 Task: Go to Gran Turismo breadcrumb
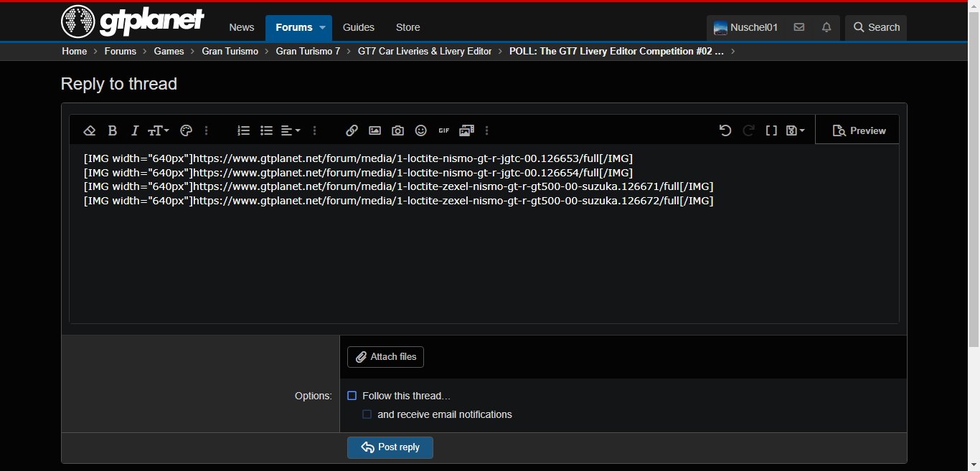[x=230, y=51]
